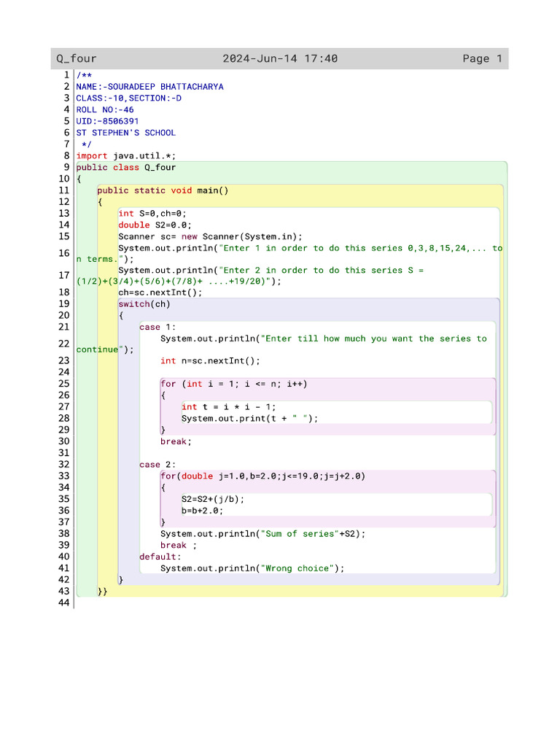Click the "break;" on line 30
The image size is (560, 747).
(176, 441)
